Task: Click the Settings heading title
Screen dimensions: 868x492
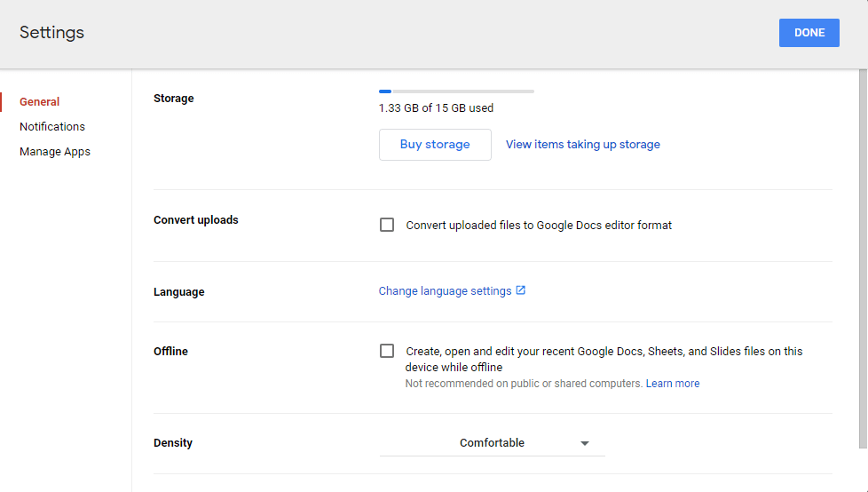Action: 51,33
